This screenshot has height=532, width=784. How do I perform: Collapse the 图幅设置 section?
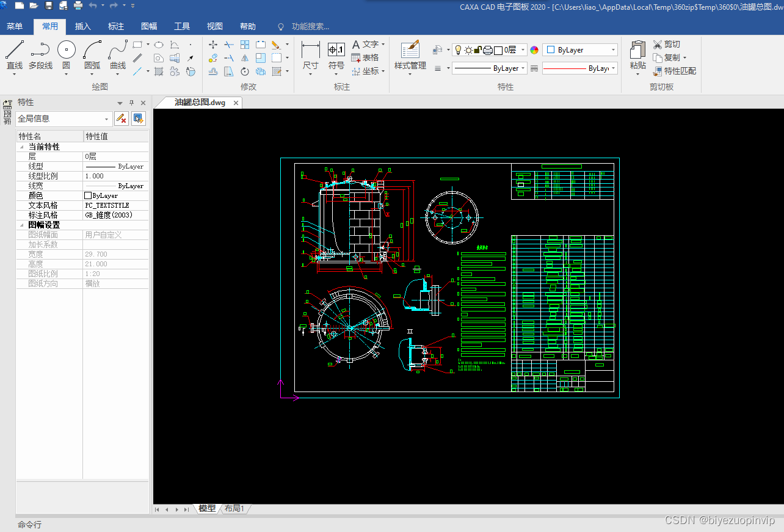pyautogui.click(x=22, y=225)
